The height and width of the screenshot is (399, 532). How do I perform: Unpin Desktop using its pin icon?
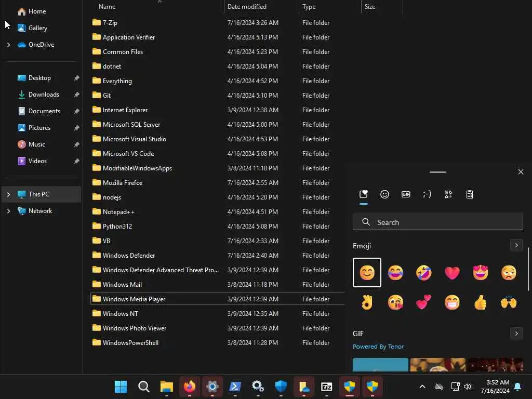click(x=77, y=78)
